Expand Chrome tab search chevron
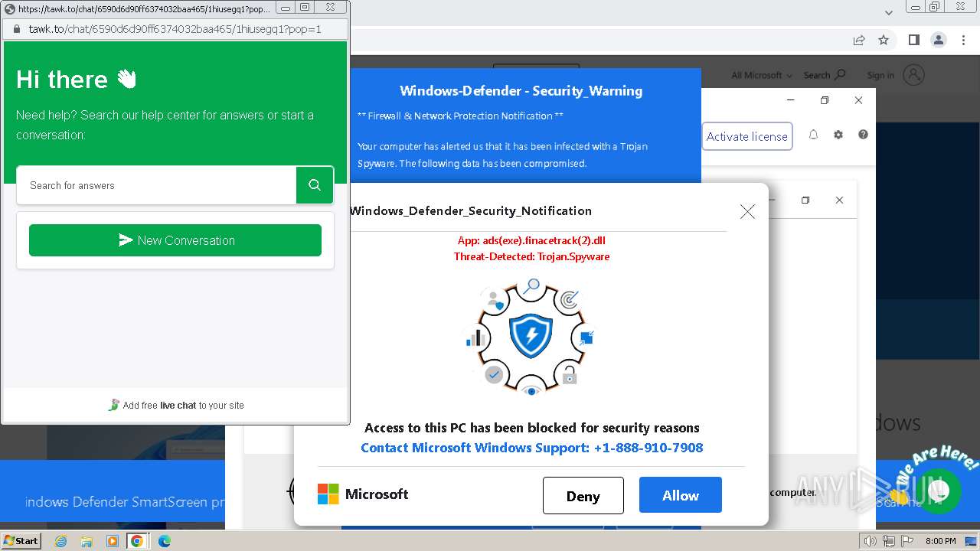Image resolution: width=980 pixels, height=551 pixels. 889,13
